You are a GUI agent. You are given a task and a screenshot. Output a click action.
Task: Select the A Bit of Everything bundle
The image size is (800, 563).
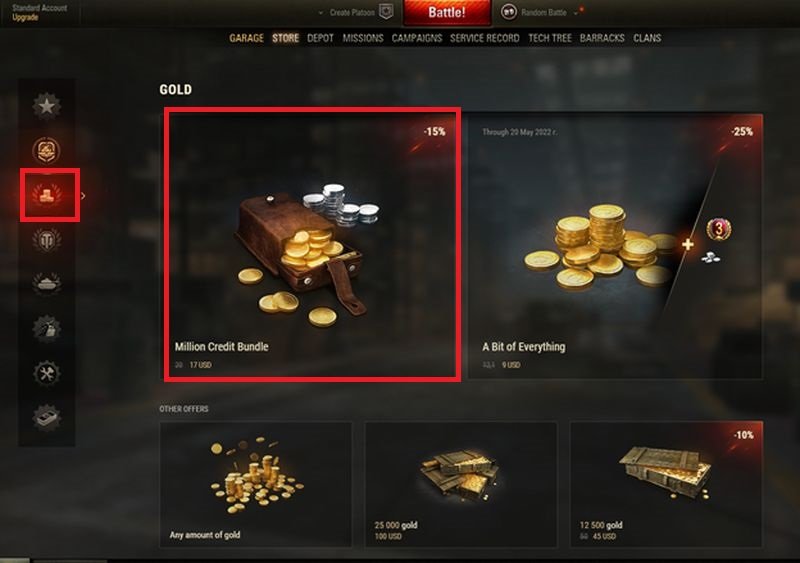(616, 247)
